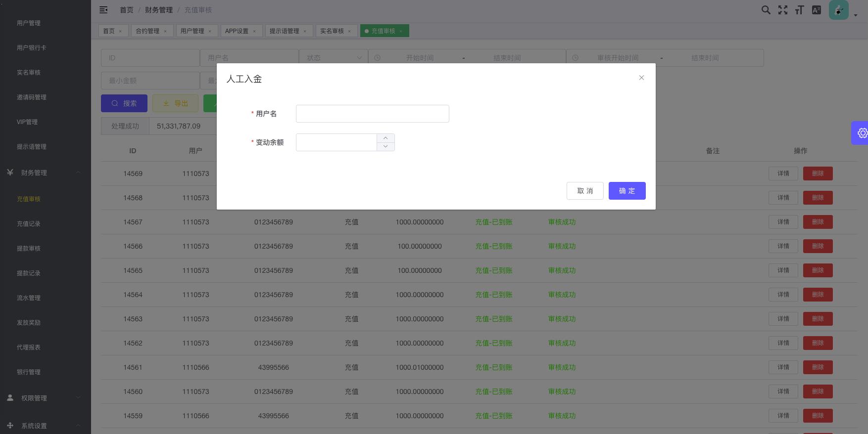Focus the 用户名 input field in dialog
Viewport: 868px width, 434px height.
372,114
